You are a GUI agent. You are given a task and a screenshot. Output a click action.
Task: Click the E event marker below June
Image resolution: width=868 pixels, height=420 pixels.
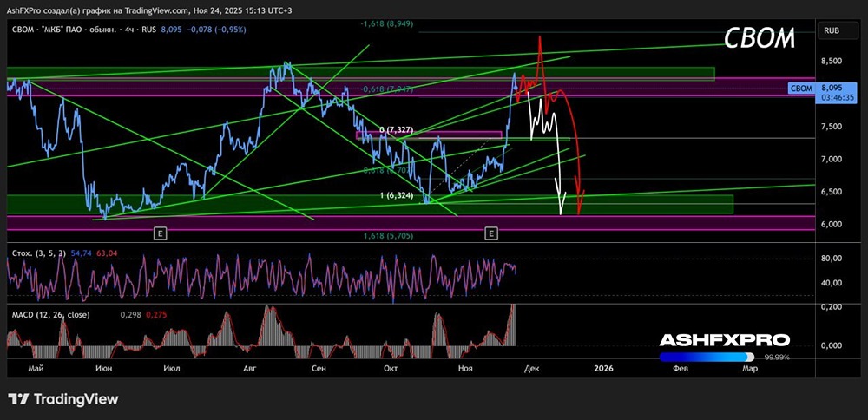(x=160, y=234)
